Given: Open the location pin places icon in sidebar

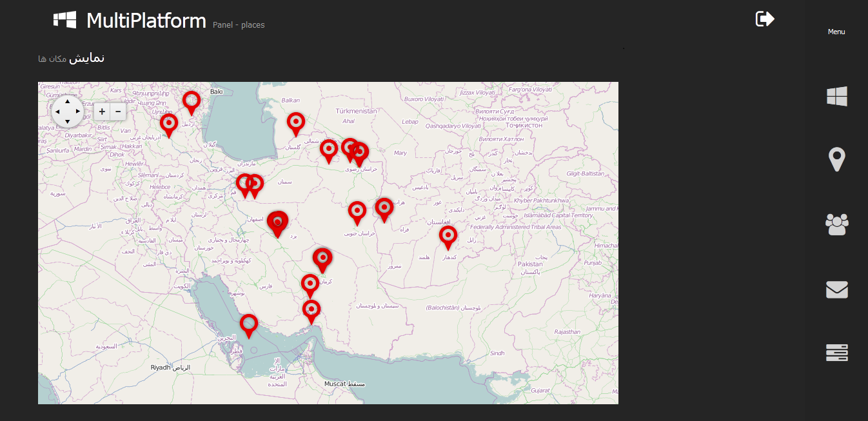Looking at the screenshot, I should [837, 159].
